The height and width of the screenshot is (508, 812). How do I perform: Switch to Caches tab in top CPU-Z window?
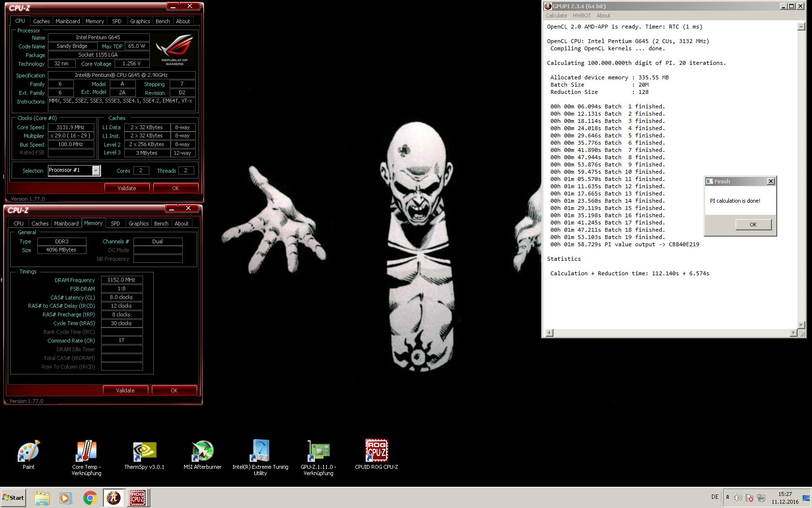[42, 21]
